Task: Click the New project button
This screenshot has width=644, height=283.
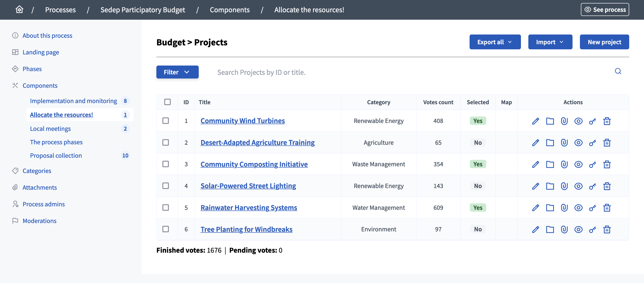Action: (604, 42)
